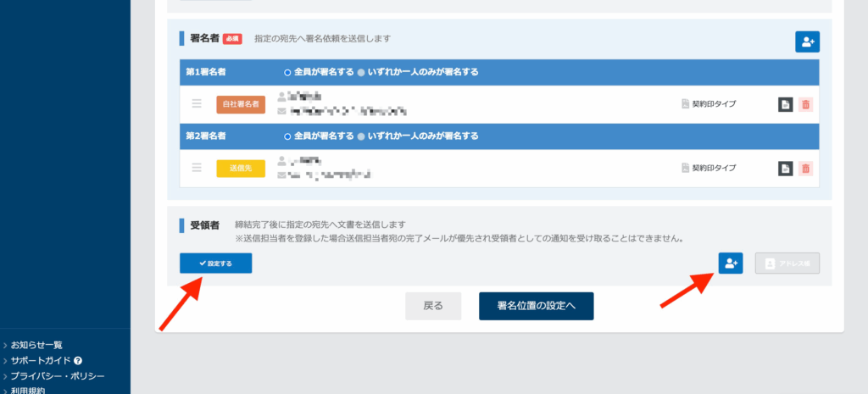
Task: Open document settings for the 送信先 row
Action: click(x=786, y=169)
